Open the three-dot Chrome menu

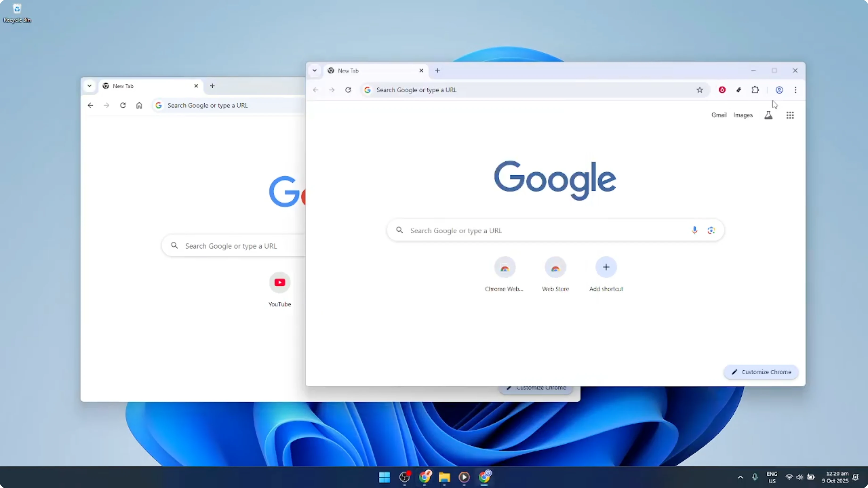(x=796, y=90)
